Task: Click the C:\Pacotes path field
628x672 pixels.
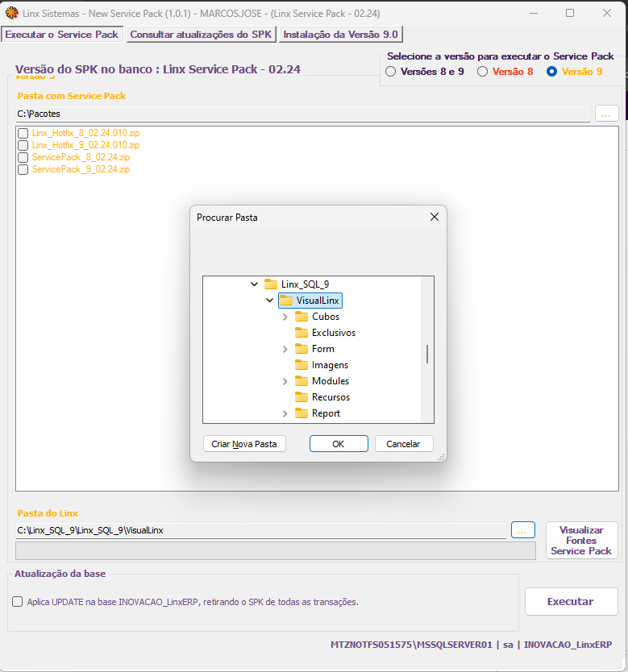Action: (x=302, y=114)
